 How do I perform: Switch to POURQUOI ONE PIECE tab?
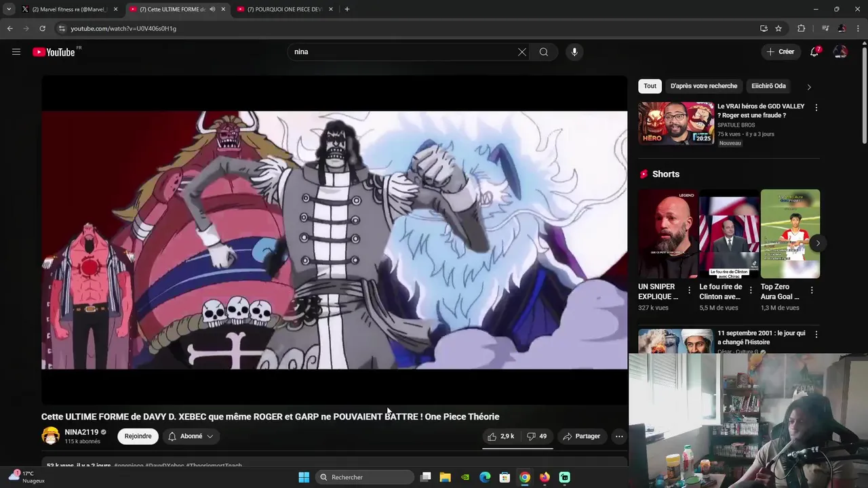(x=285, y=9)
